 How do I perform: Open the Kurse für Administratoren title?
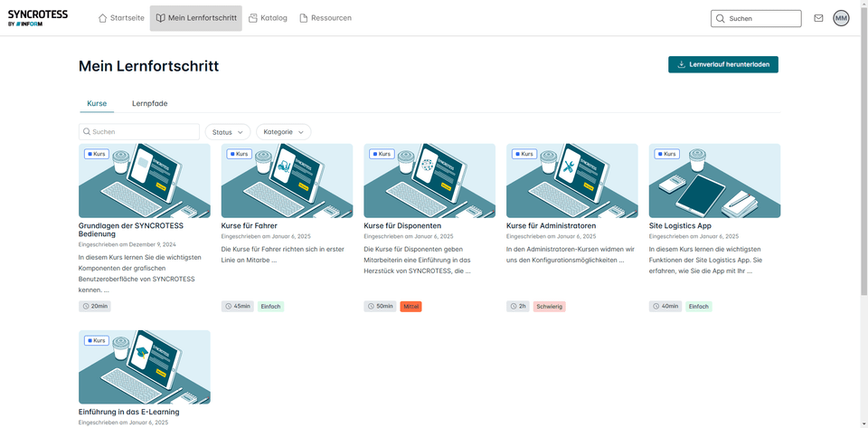click(x=551, y=226)
